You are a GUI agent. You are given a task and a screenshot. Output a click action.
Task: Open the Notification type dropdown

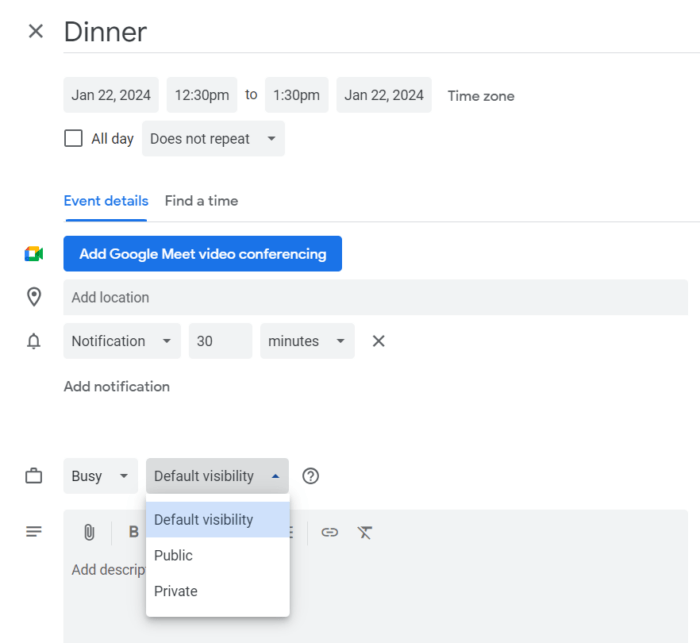[122, 341]
